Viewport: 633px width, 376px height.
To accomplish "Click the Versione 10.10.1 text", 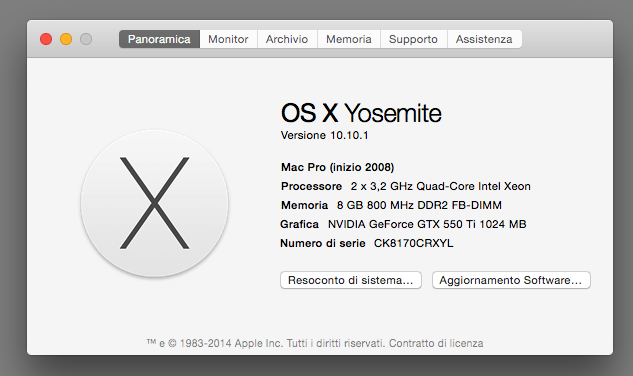I will click(325, 135).
